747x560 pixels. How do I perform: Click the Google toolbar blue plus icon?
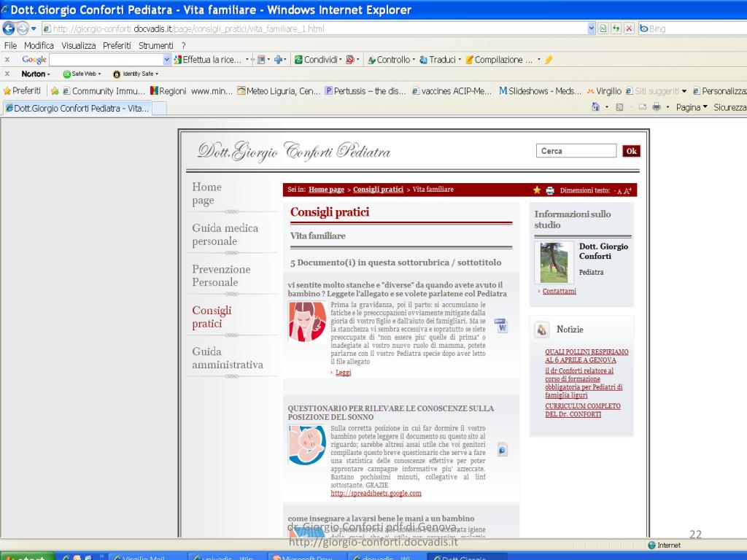278,60
